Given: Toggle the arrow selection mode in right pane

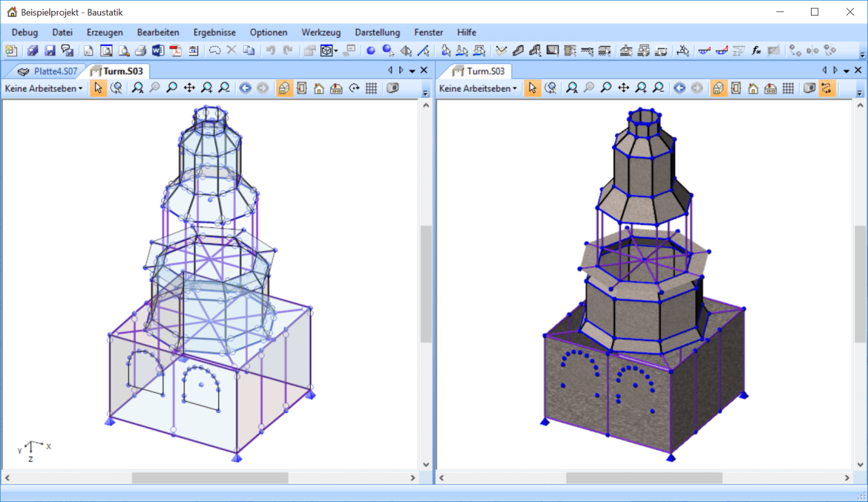Looking at the screenshot, I should (x=532, y=88).
